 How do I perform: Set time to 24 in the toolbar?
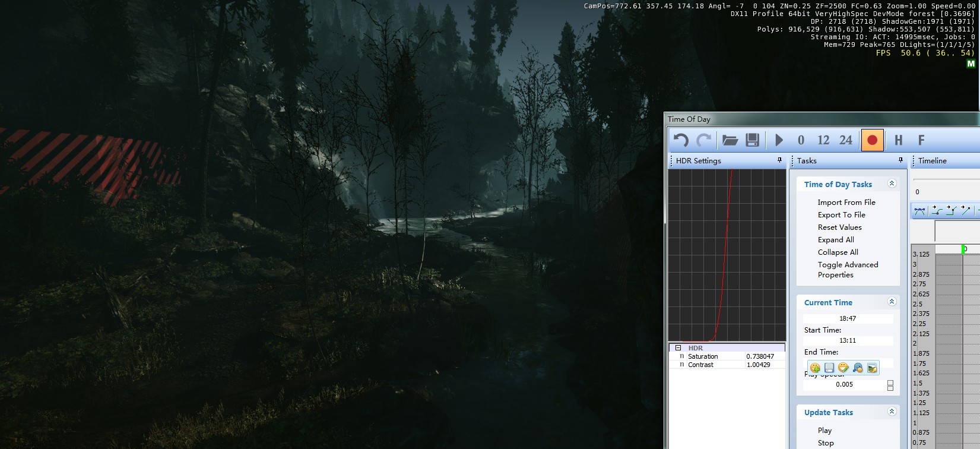pos(846,140)
